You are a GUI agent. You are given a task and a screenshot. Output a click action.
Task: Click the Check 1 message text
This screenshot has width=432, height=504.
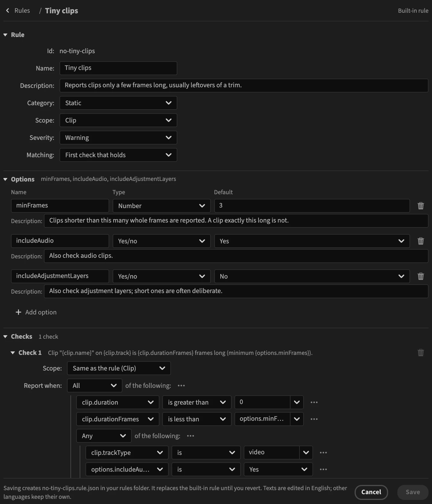(x=180, y=353)
